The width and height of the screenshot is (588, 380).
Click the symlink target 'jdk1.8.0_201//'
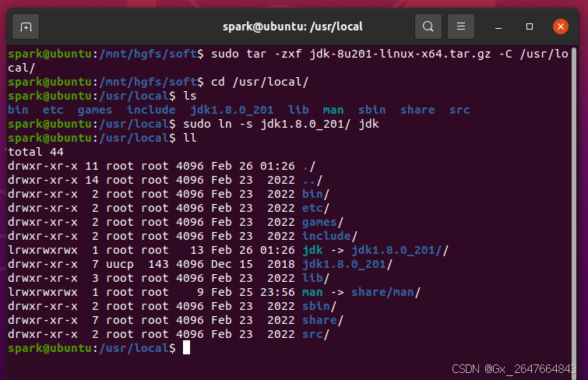tap(400, 250)
